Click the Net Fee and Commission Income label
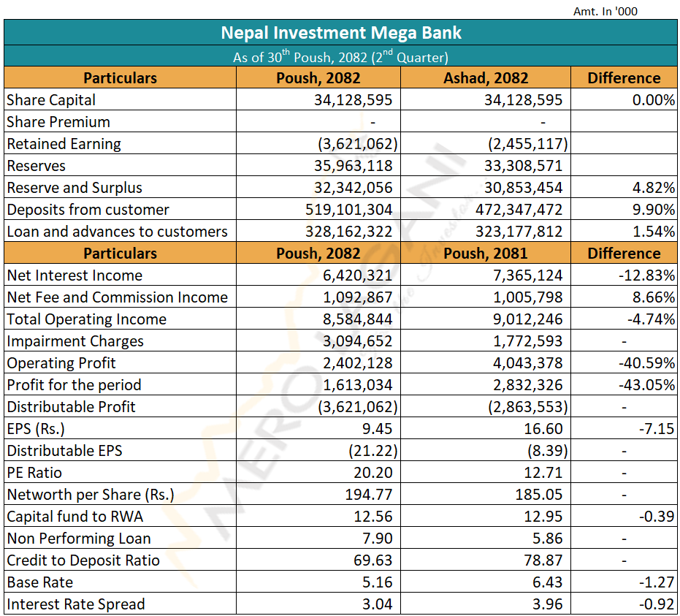Viewport: 680px width, 616px height. (117, 297)
